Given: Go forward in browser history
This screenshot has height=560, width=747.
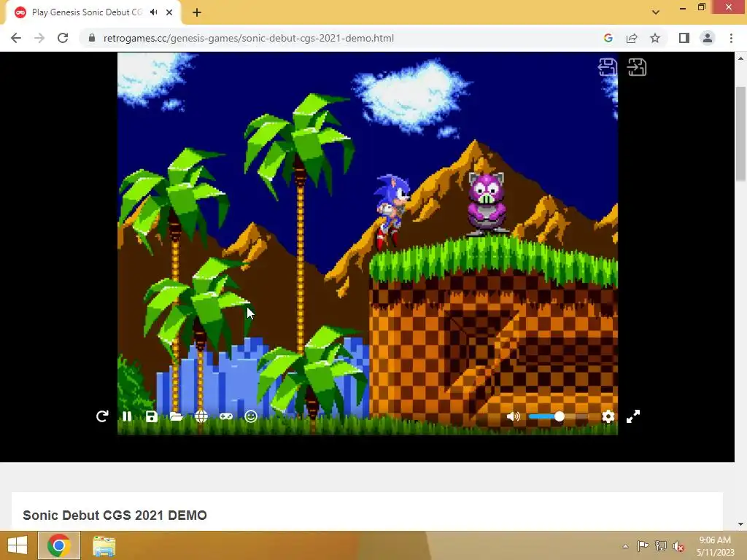Looking at the screenshot, I should [39, 38].
